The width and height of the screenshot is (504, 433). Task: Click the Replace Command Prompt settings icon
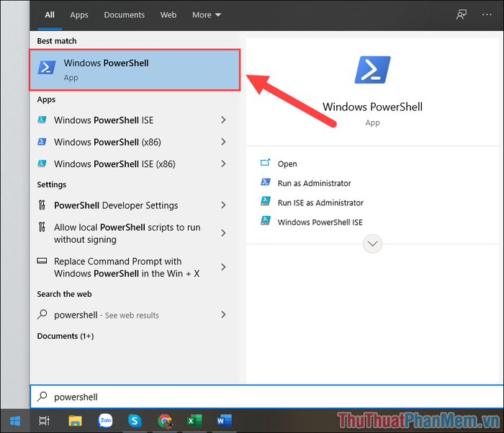click(42, 261)
